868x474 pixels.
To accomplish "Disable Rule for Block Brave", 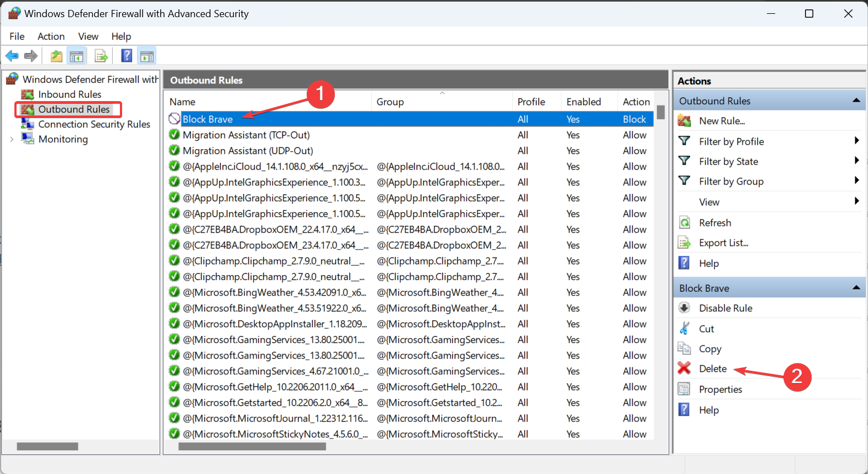I will click(x=725, y=308).
